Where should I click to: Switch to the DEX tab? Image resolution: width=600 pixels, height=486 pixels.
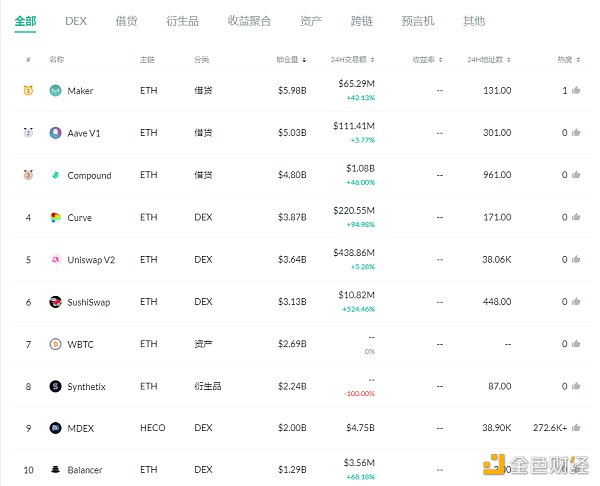point(75,21)
